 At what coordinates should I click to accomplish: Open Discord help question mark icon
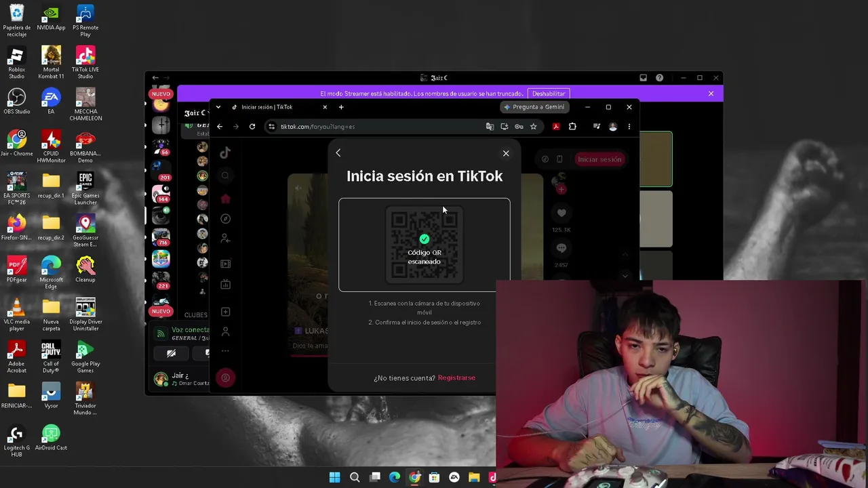click(659, 78)
